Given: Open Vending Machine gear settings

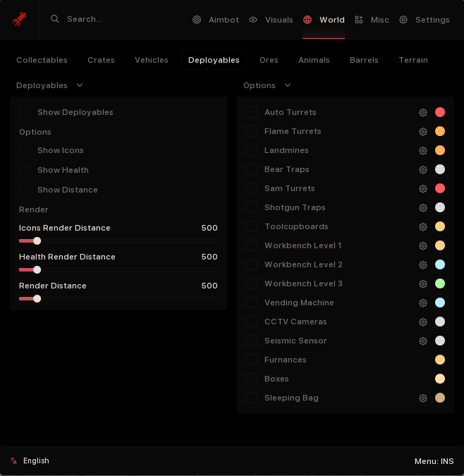Looking at the screenshot, I should click(423, 303).
